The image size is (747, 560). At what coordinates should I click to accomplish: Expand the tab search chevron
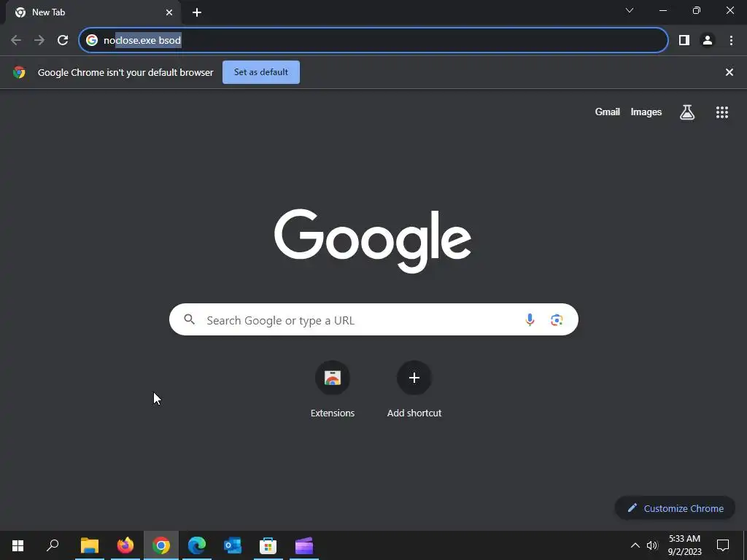pyautogui.click(x=630, y=10)
